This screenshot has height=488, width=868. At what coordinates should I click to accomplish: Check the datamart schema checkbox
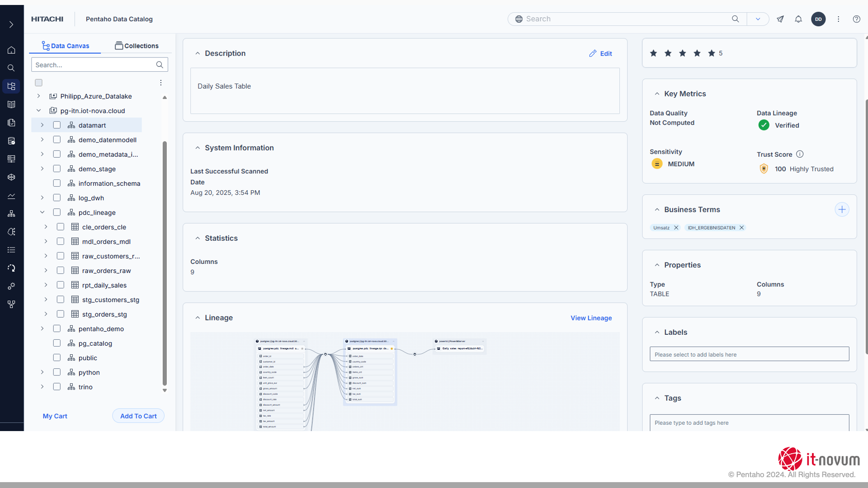click(57, 125)
